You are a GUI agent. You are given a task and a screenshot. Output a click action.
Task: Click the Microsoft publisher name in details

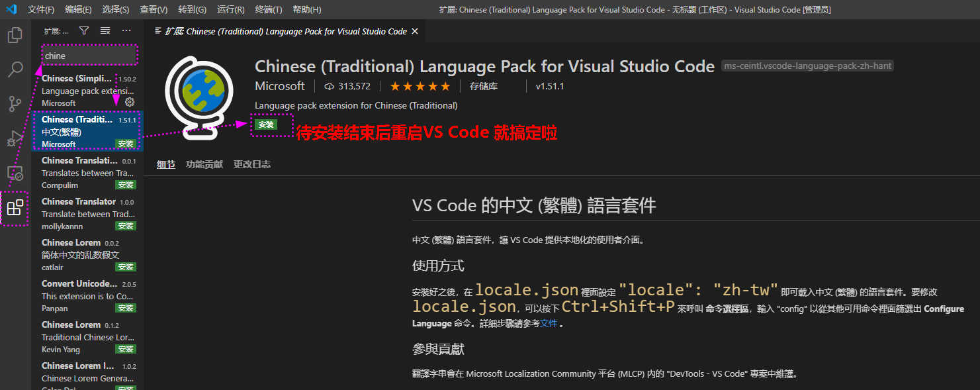(280, 86)
